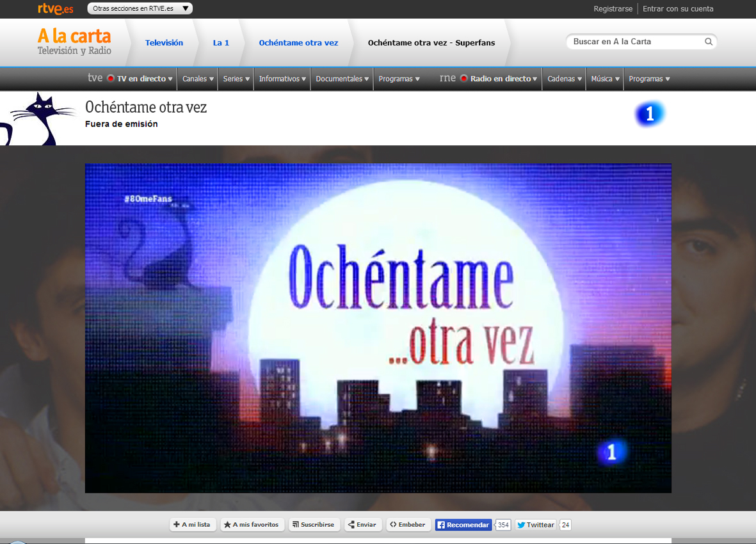
Task: Click Facebook recommend count 354
Action: click(503, 525)
